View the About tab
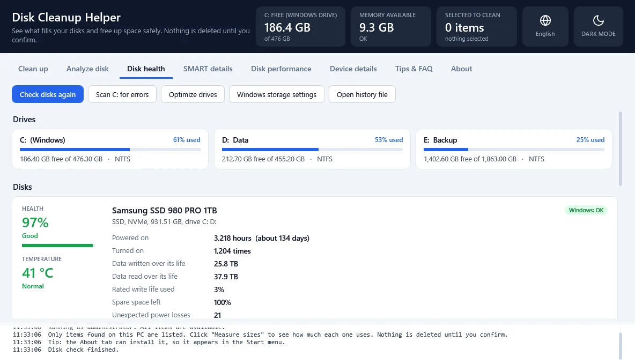Viewport: 635px width, 364px height. [461, 69]
